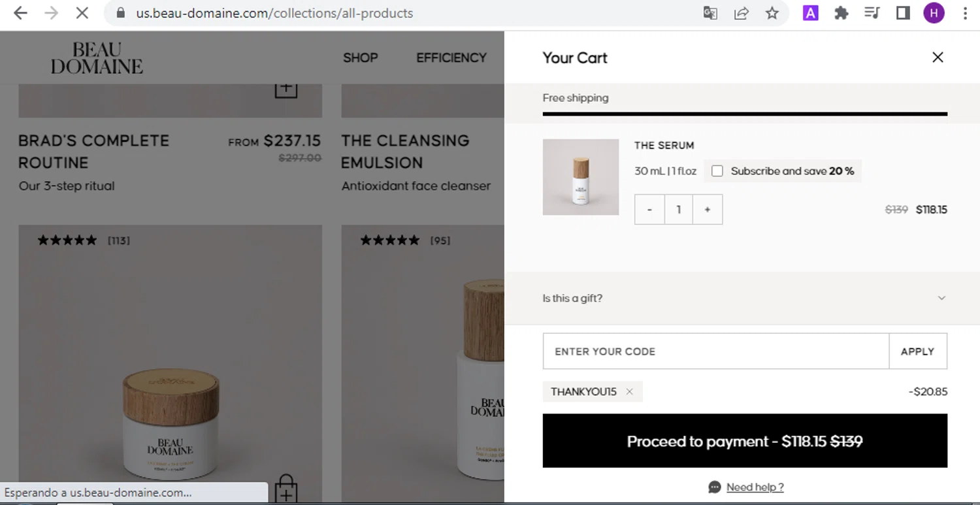Click the share page icon

coord(741,13)
